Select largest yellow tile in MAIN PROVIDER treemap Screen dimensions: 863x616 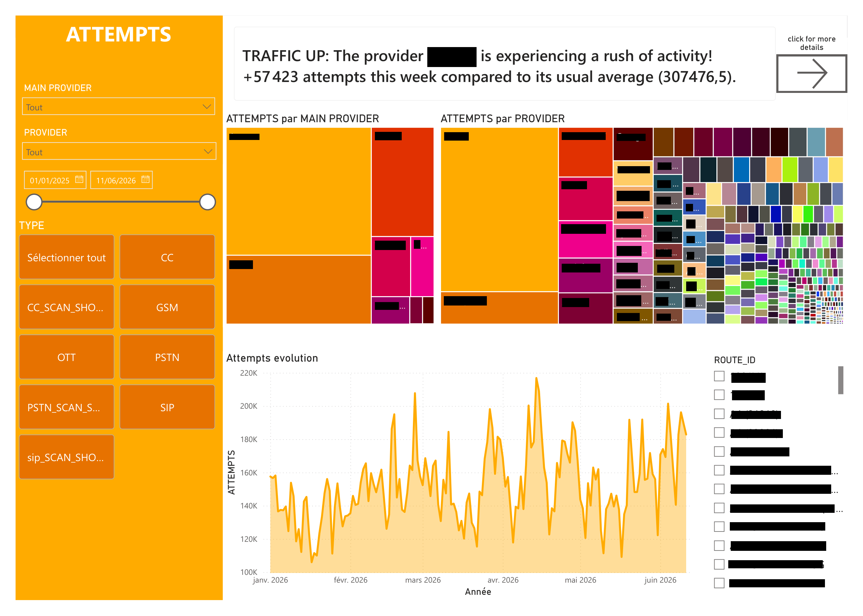(298, 191)
